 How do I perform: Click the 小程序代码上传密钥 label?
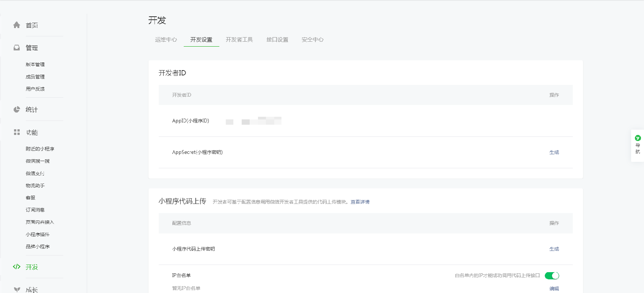click(194, 249)
